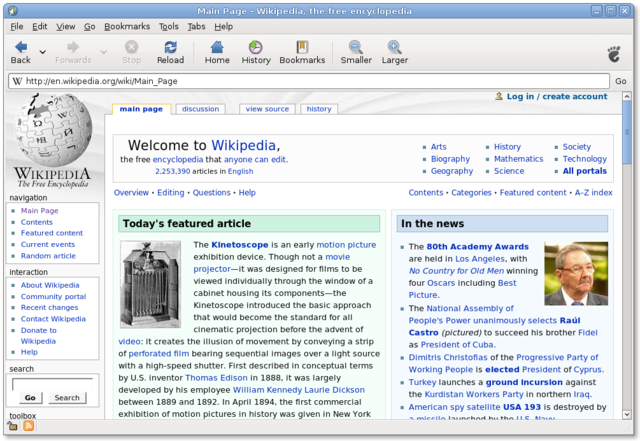Switch to the discussion tab
The width and height of the screenshot is (640, 441).
tap(200, 109)
